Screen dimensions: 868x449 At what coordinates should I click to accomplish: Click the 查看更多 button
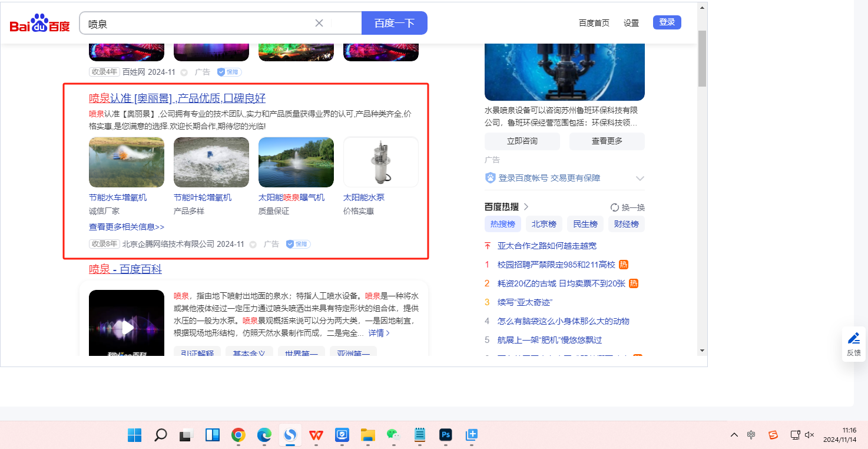(607, 141)
